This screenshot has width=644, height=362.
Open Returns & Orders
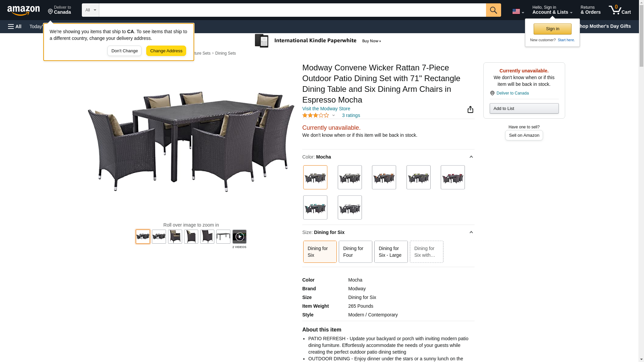pyautogui.click(x=590, y=10)
